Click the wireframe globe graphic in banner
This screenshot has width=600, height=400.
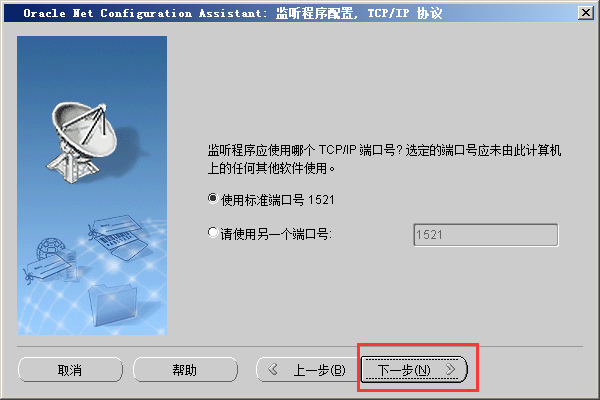(x=51, y=248)
